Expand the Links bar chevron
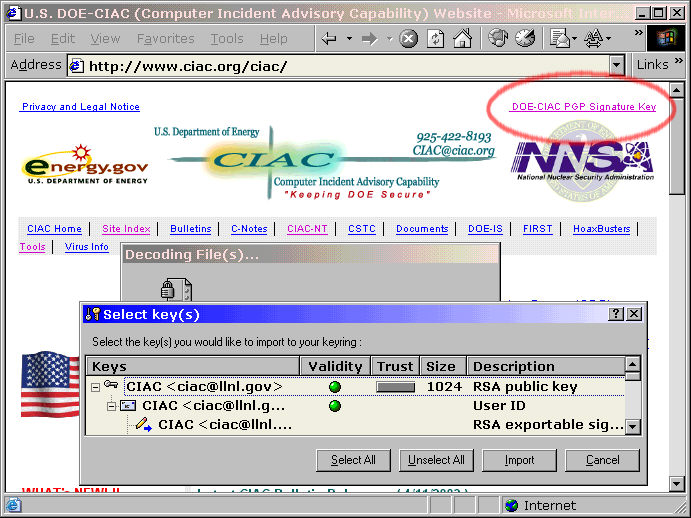This screenshot has width=691, height=518. tap(679, 61)
